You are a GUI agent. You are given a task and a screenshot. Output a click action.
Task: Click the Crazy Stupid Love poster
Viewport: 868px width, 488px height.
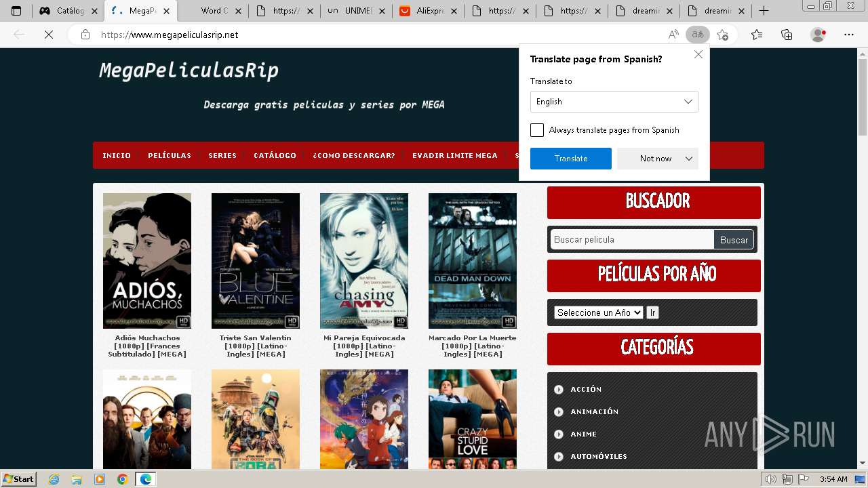click(473, 420)
